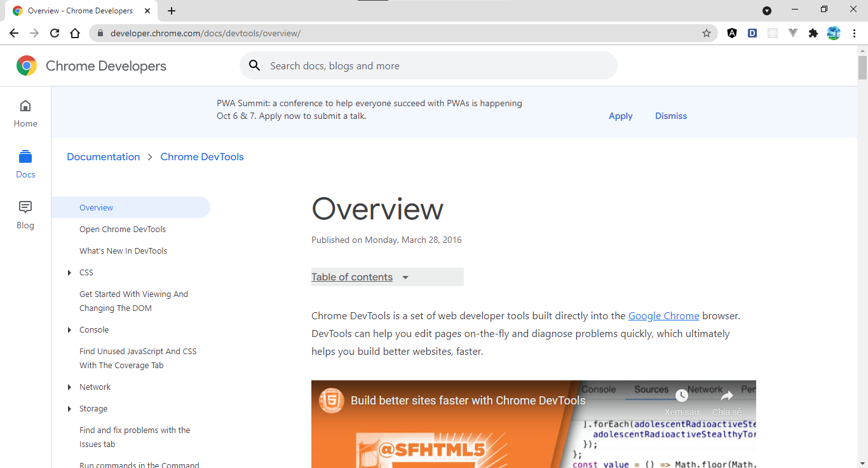The image size is (868, 468).
Task: Click the page vertical scrollbar thumb
Action: pyautogui.click(x=862, y=67)
